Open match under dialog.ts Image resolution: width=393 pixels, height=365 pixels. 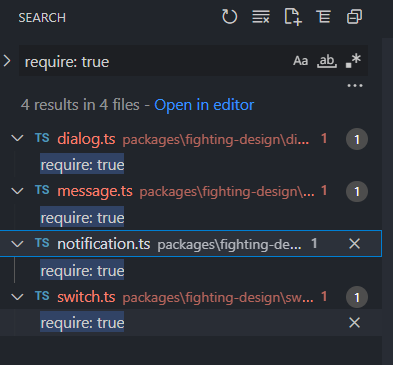(x=82, y=165)
